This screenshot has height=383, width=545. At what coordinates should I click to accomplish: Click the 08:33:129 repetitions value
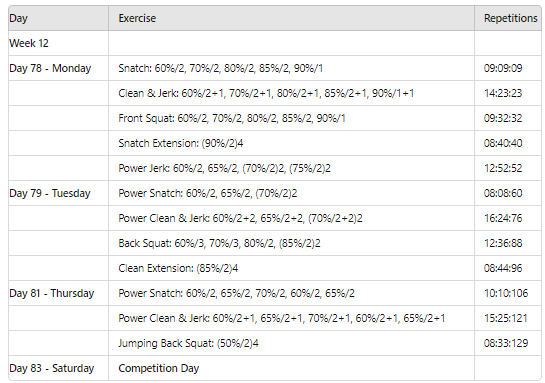pyautogui.click(x=508, y=343)
